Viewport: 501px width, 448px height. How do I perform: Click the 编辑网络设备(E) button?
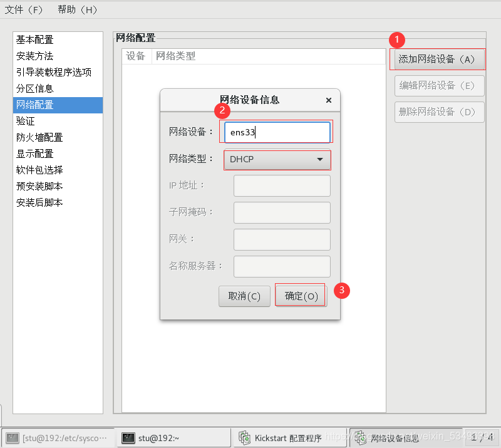click(x=438, y=86)
